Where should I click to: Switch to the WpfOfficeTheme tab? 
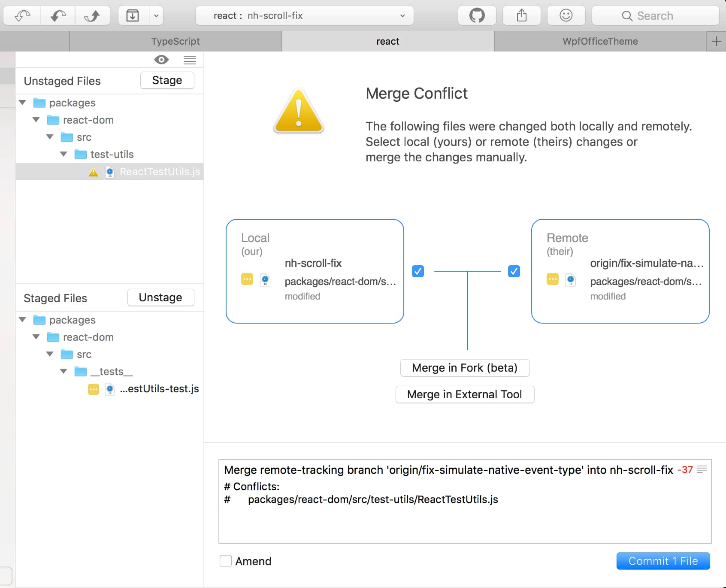(600, 41)
